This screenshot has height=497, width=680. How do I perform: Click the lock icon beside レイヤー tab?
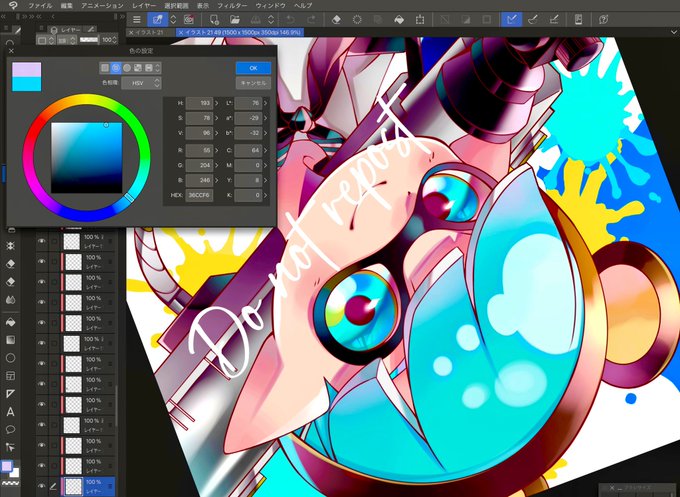(x=53, y=30)
